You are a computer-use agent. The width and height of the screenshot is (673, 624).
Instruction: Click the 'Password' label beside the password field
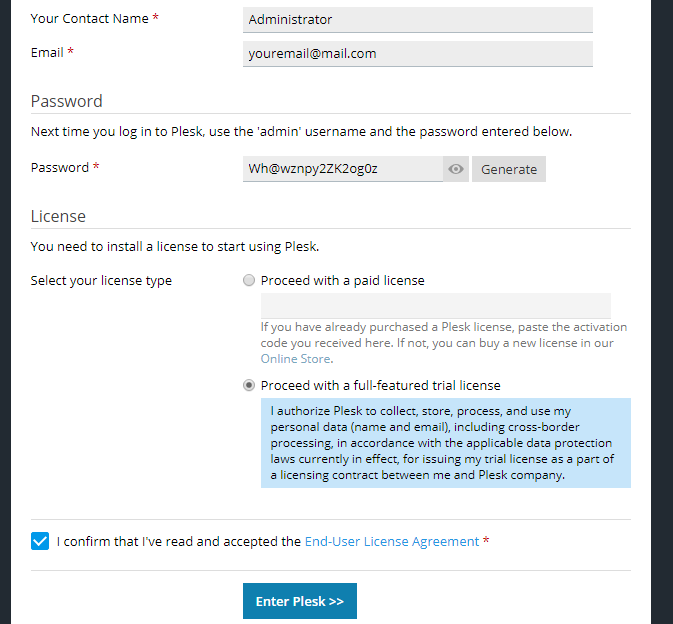(60, 168)
